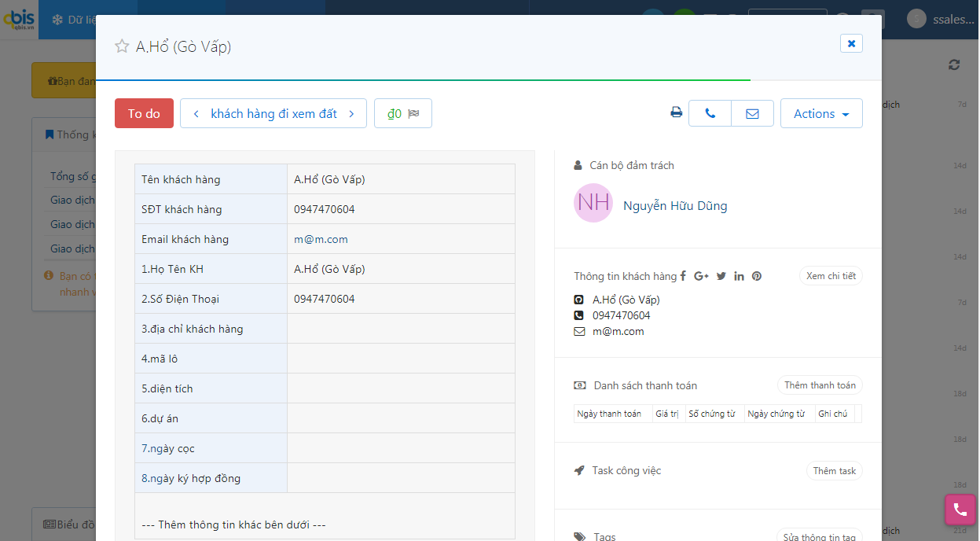Click 'Sửa thông tin tag' button
The image size is (980, 541).
819,537
